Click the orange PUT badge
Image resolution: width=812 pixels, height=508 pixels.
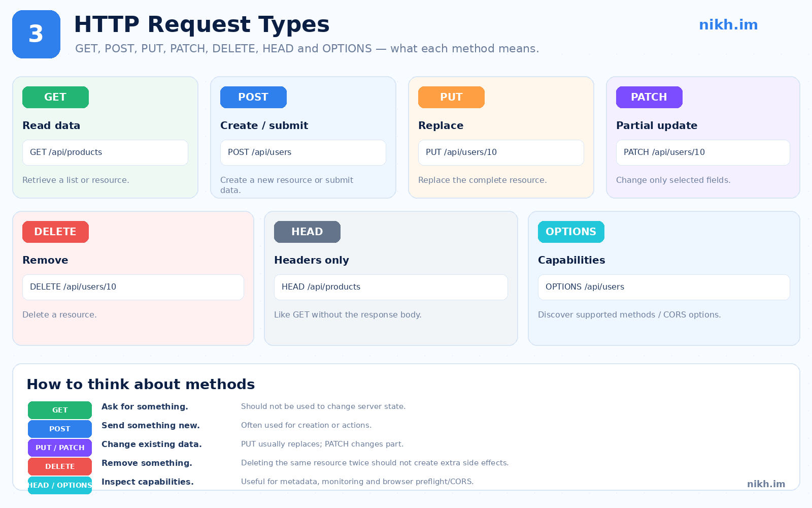(x=451, y=97)
